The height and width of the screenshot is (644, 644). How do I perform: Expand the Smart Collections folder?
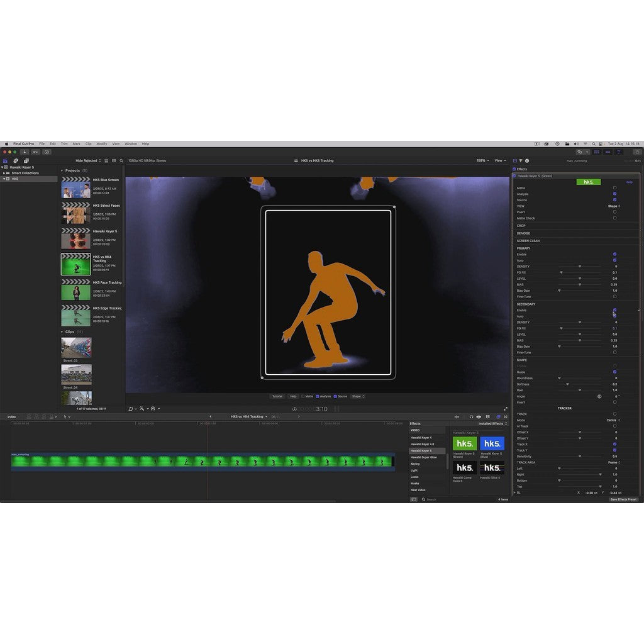(4, 174)
